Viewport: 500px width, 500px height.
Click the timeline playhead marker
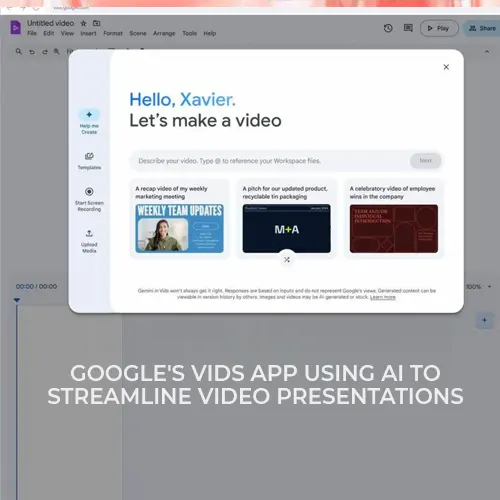(17, 300)
